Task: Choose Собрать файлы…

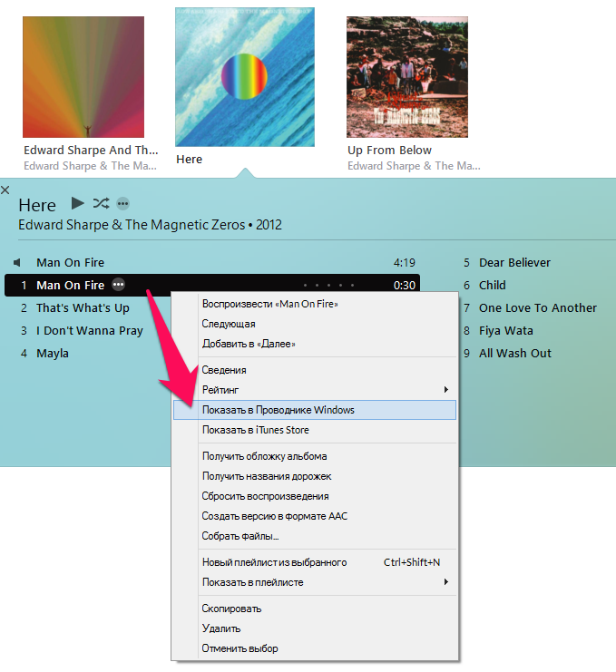Action: click(x=315, y=536)
